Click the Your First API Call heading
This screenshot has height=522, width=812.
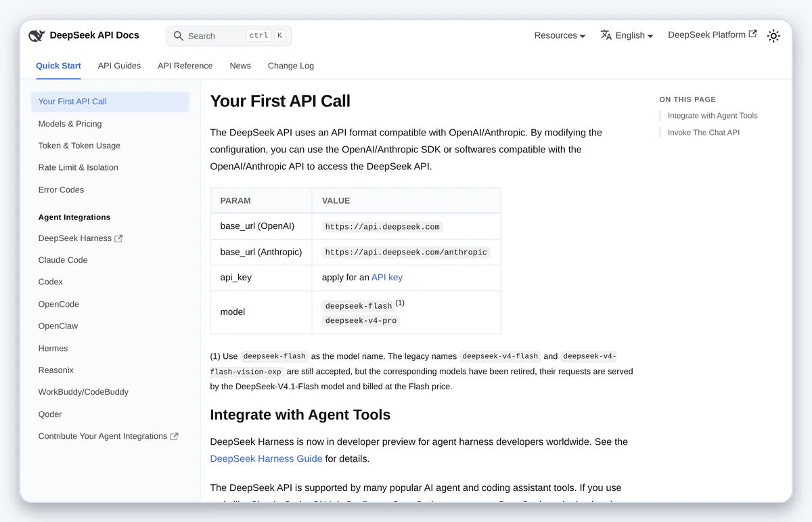click(x=280, y=102)
